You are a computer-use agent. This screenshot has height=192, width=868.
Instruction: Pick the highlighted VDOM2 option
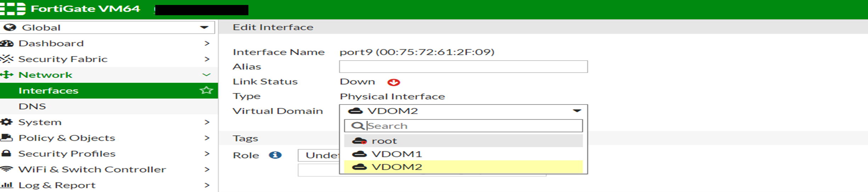(x=396, y=167)
